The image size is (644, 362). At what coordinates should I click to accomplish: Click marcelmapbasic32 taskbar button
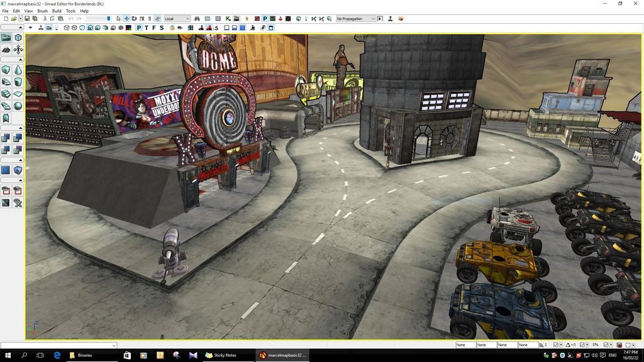tap(284, 355)
